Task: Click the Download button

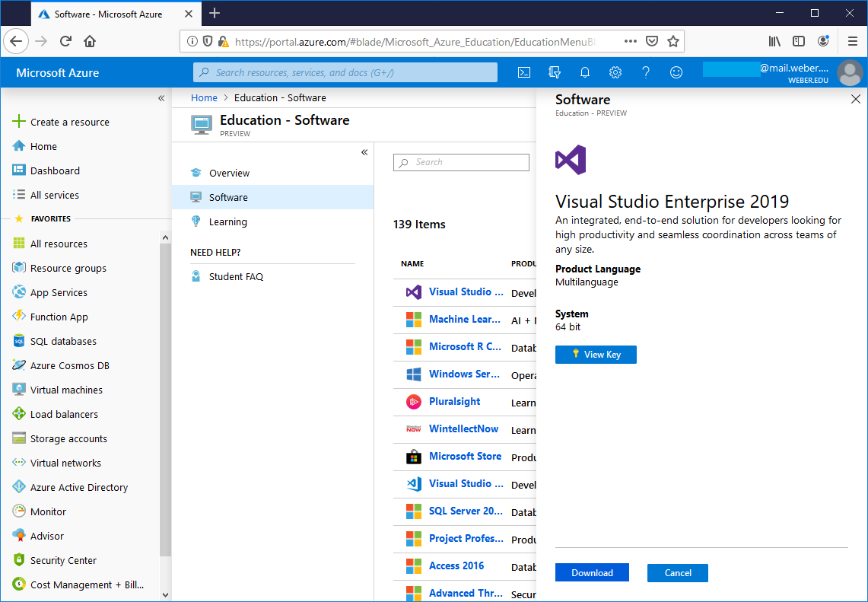Action: point(592,572)
